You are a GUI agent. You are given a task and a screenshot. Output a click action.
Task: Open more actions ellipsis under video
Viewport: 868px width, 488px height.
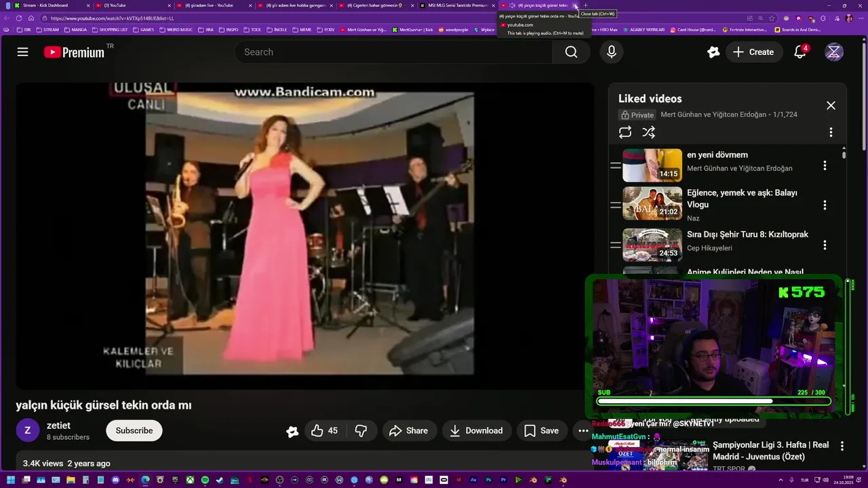click(x=583, y=430)
